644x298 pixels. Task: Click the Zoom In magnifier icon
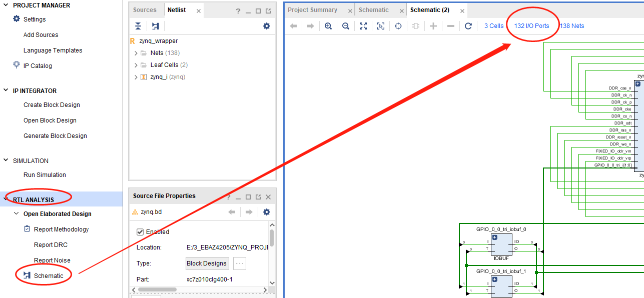(x=328, y=26)
